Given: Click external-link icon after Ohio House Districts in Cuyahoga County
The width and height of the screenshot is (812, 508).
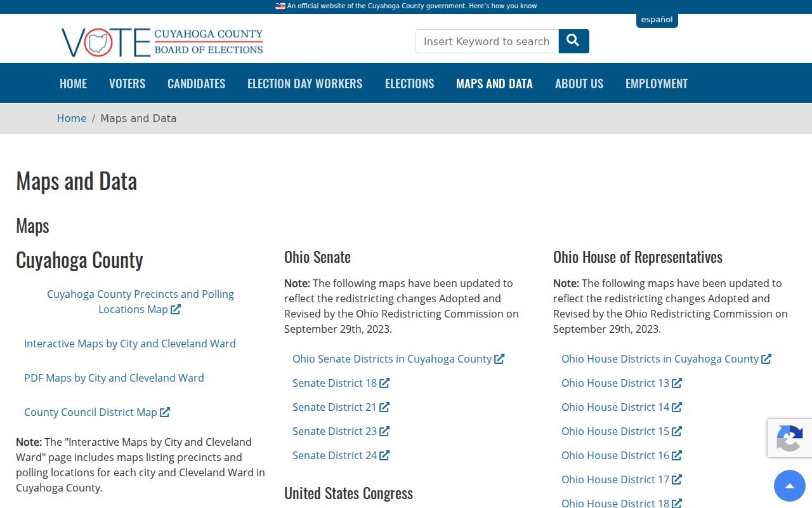Looking at the screenshot, I should tap(766, 359).
